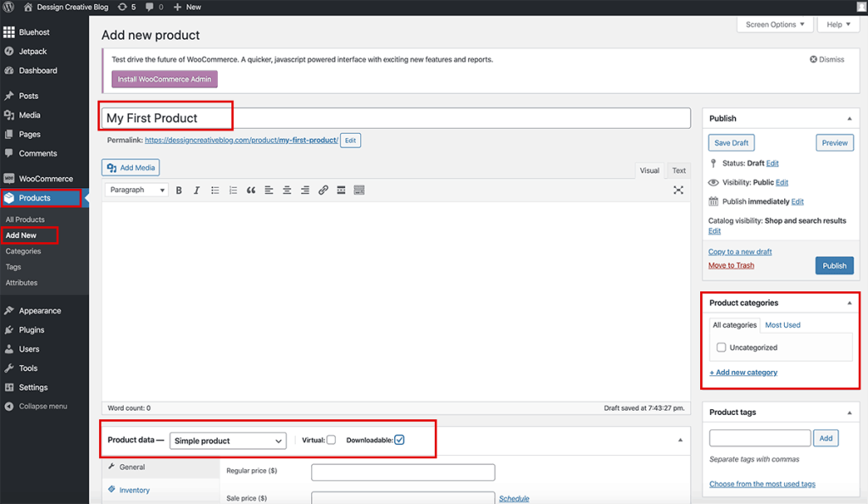
Task: Click the product title field
Action: 396,118
